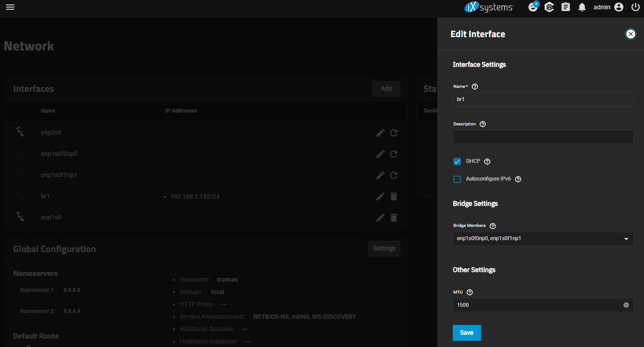This screenshot has height=347, width=644.
Task: Show alerts via the bell icon
Action: point(582,7)
